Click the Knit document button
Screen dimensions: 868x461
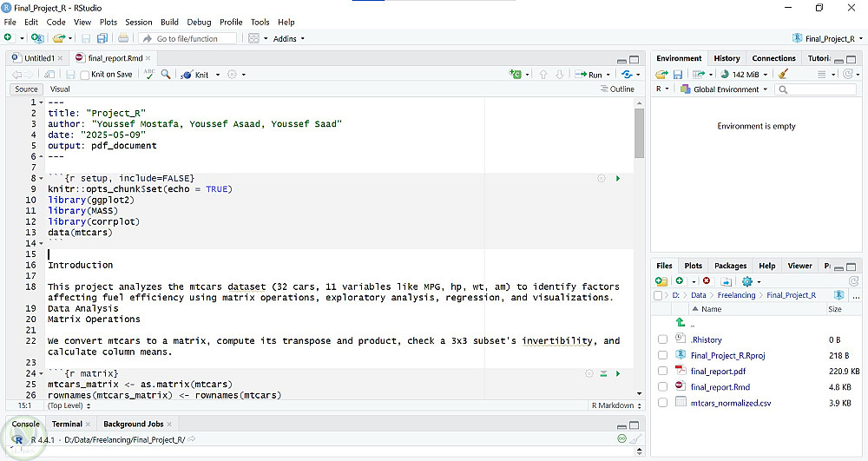click(x=195, y=75)
